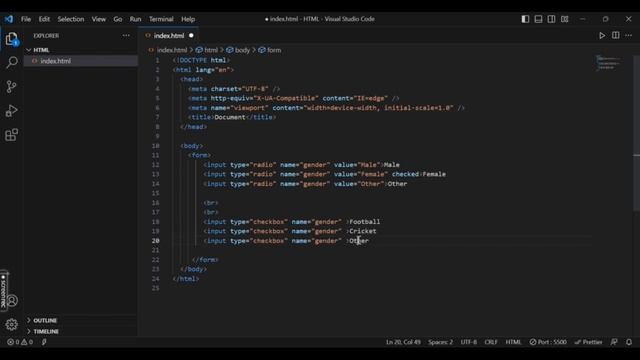
Task: Click the Football text on line 18
Action: click(x=364, y=222)
